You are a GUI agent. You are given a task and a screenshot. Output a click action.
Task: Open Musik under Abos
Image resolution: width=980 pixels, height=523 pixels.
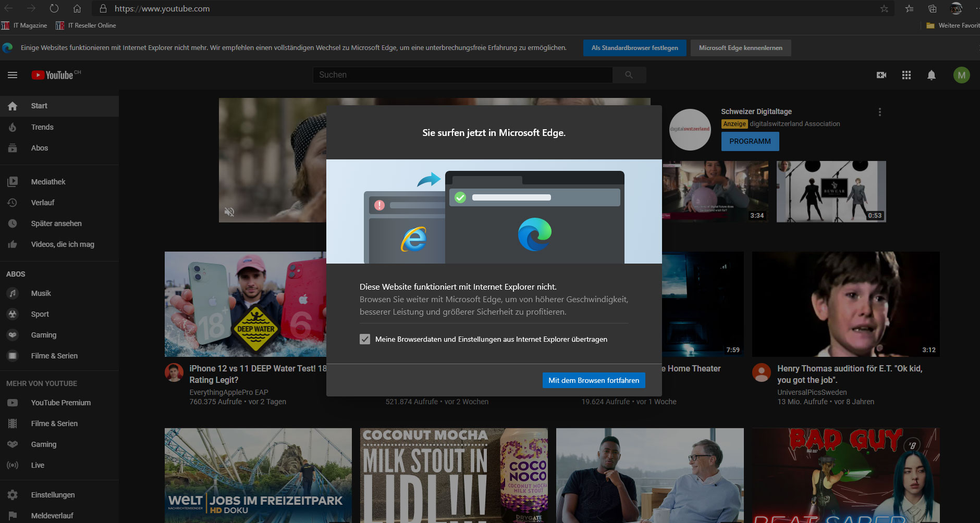point(59,293)
